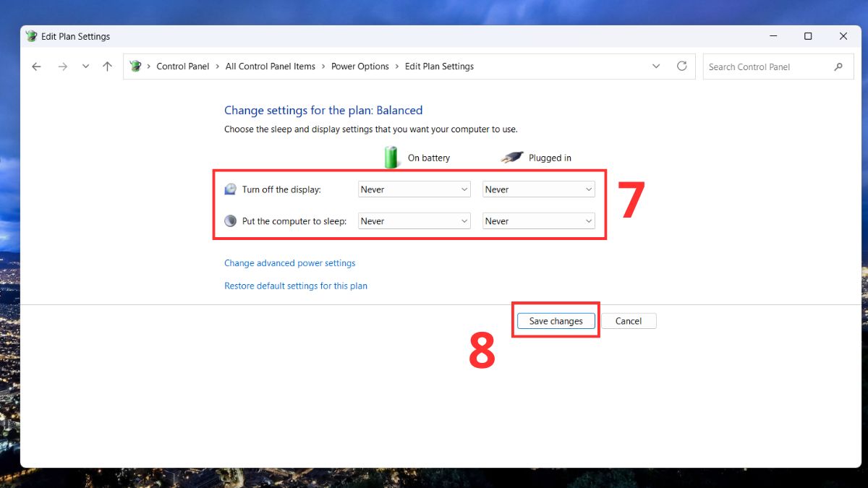
Task: Open the Recent locations chevron
Action: [85, 67]
